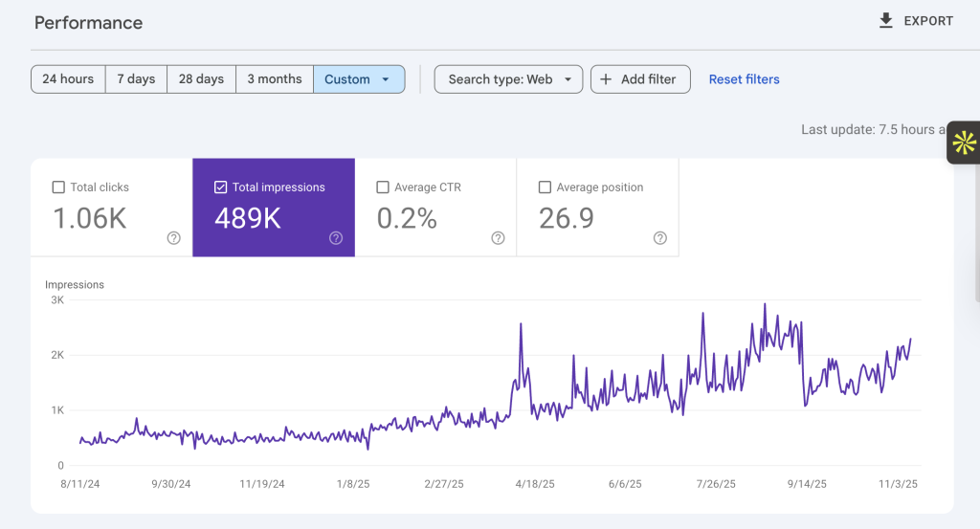Open the yellow starburst extension icon
Viewport: 980px width, 529px height.
(964, 143)
